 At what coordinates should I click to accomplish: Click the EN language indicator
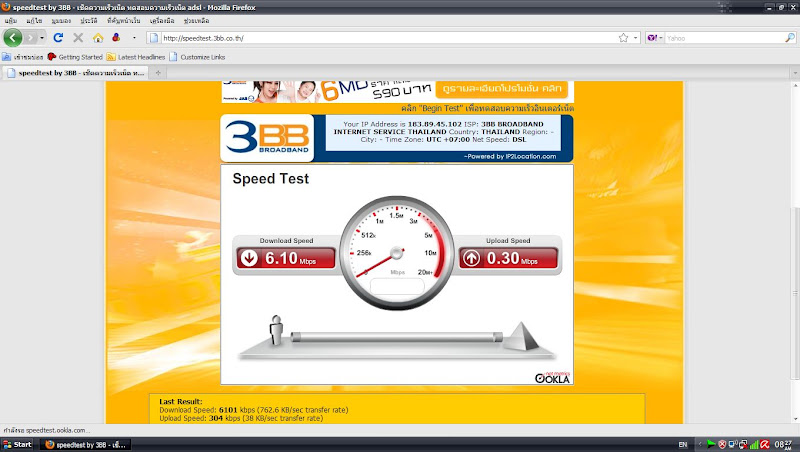[x=683, y=445]
